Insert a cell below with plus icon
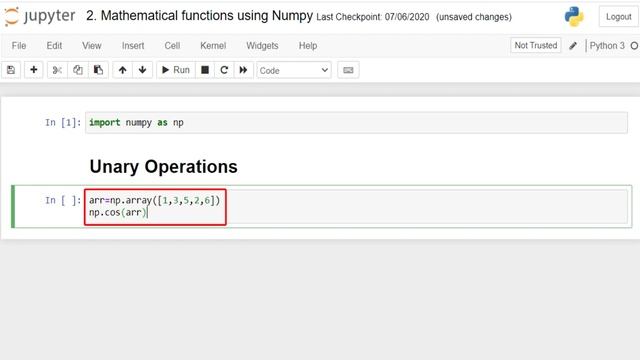Screen dimensions: 640x360 tap(33, 70)
